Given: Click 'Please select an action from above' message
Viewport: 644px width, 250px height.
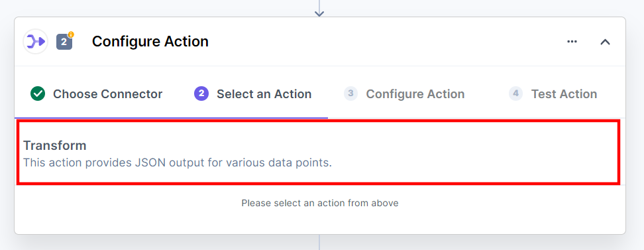Looking at the screenshot, I should pos(320,203).
